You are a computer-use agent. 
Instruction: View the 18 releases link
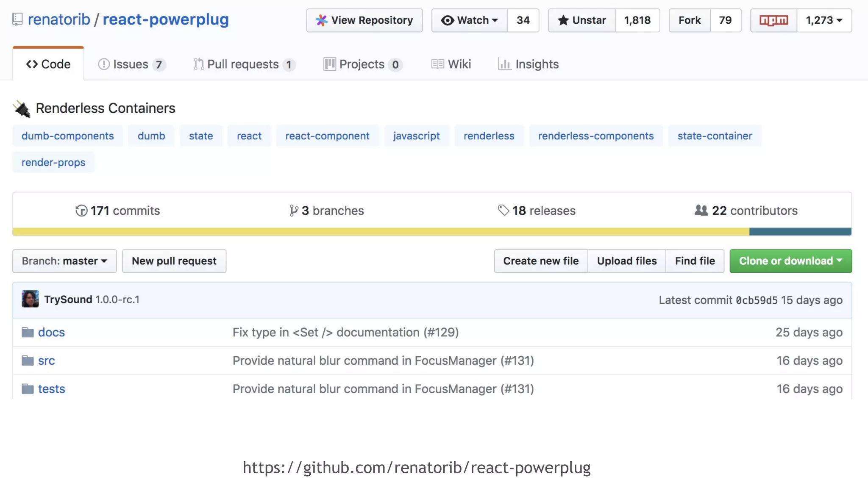(x=537, y=211)
